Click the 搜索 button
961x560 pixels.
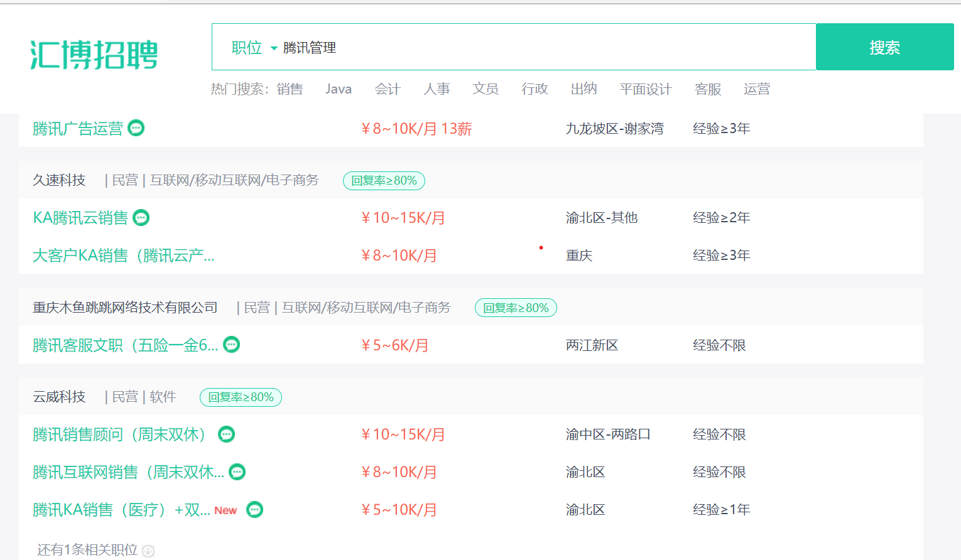(x=884, y=47)
